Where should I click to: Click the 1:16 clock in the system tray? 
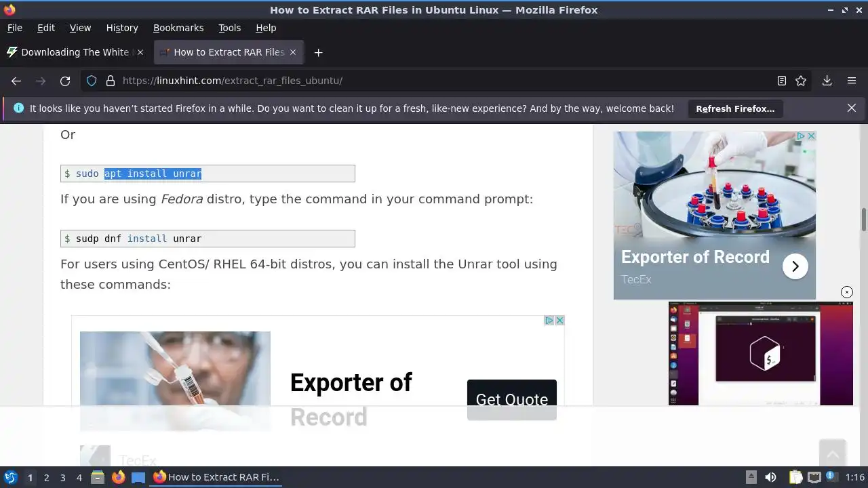855,477
